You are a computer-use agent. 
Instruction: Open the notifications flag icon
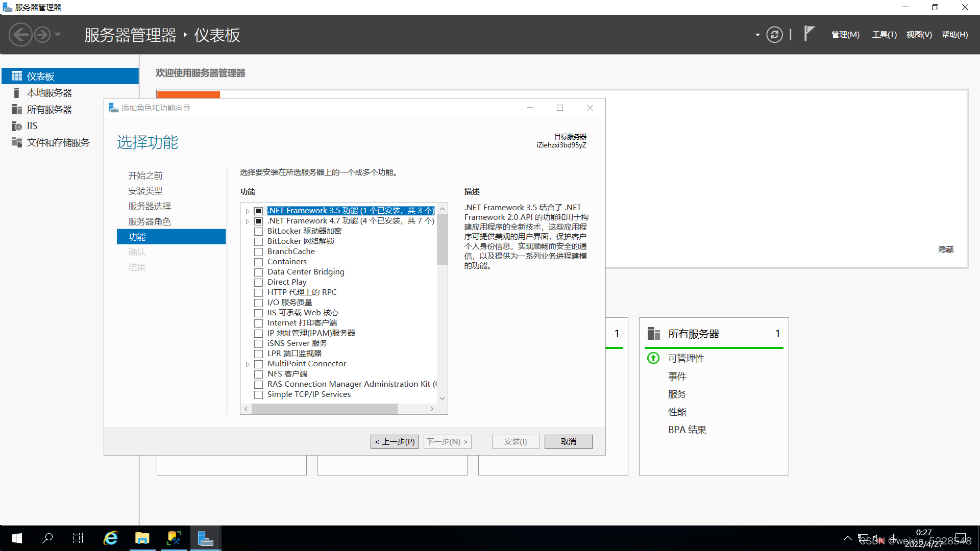coord(809,34)
